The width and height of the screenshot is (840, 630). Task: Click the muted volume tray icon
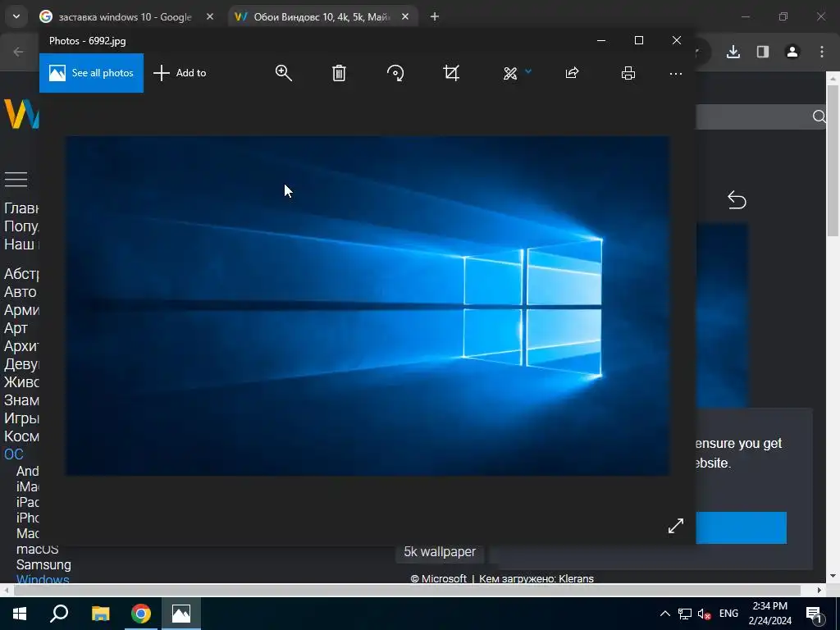coord(704,614)
